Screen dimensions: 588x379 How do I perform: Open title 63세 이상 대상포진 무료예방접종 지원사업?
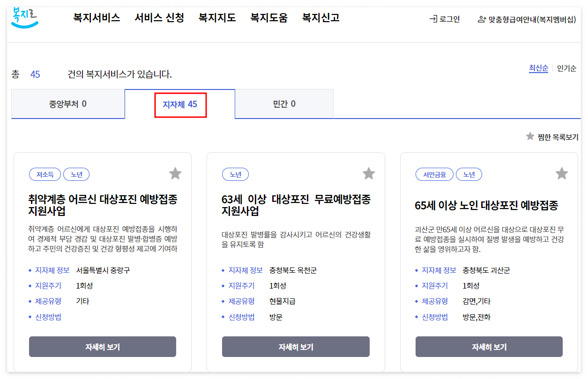296,205
